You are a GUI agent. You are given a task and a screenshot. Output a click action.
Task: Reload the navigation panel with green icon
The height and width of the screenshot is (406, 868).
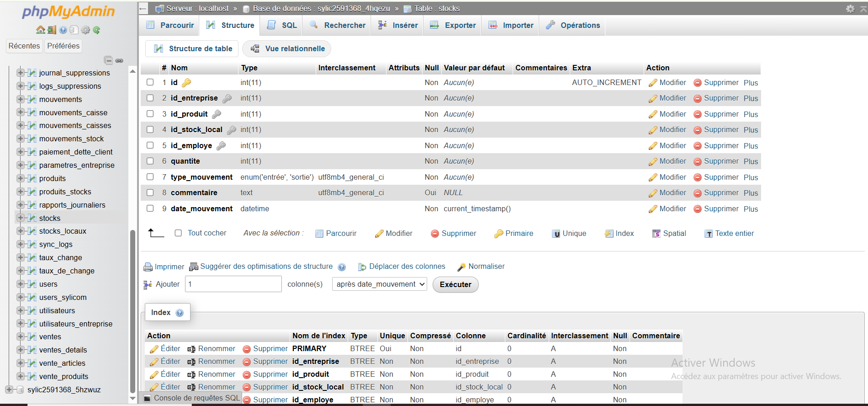point(96,30)
